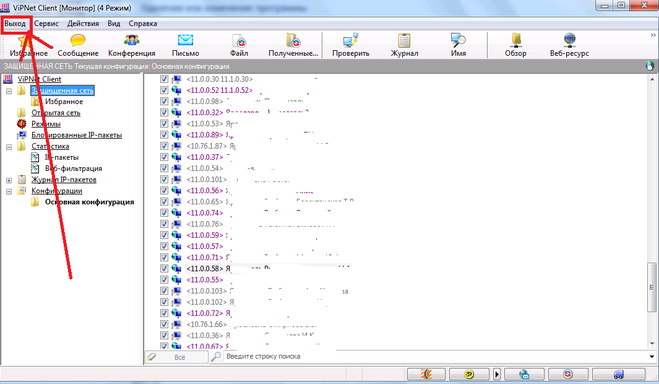Open the Сервис menu
Image resolution: width=659 pixels, height=384 pixels.
click(46, 24)
